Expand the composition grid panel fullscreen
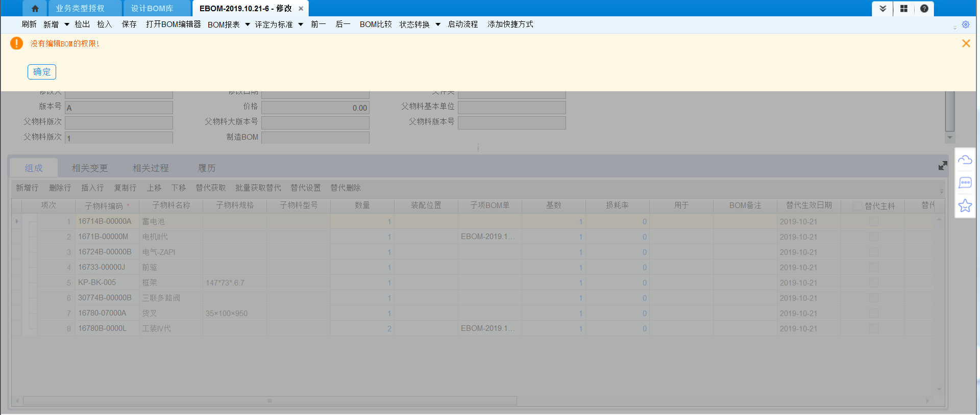The height and width of the screenshot is (415, 980). (x=942, y=166)
